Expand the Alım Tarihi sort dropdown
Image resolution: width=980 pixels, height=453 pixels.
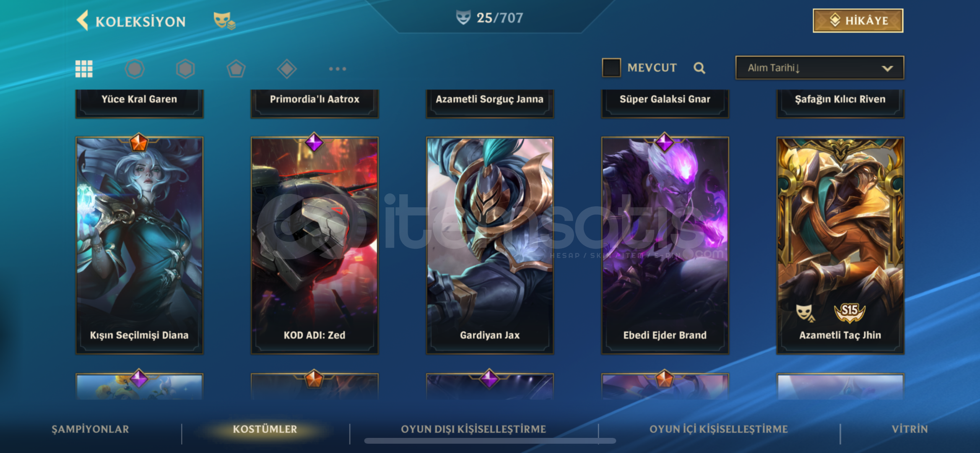(x=819, y=68)
